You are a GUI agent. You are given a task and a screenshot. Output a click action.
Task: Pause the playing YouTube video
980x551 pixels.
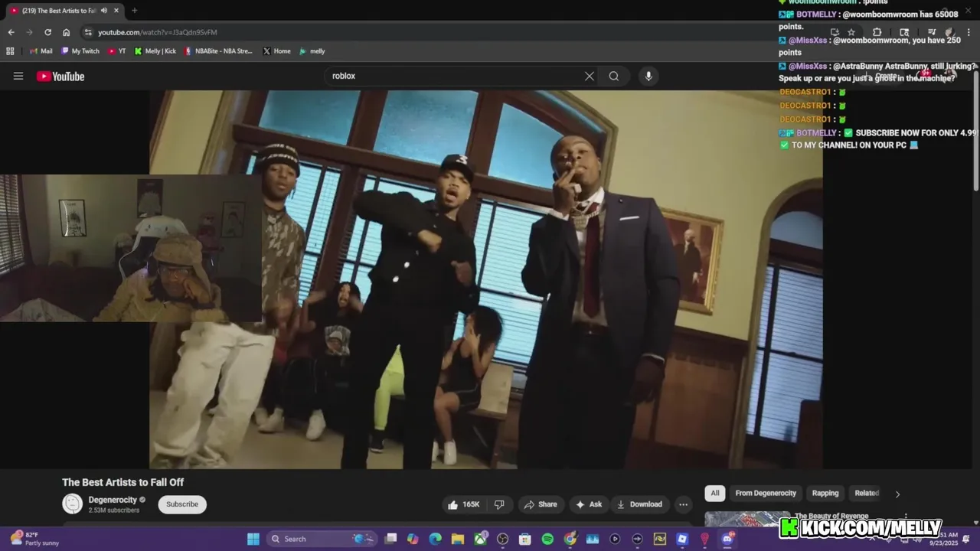pyautogui.click(x=486, y=279)
